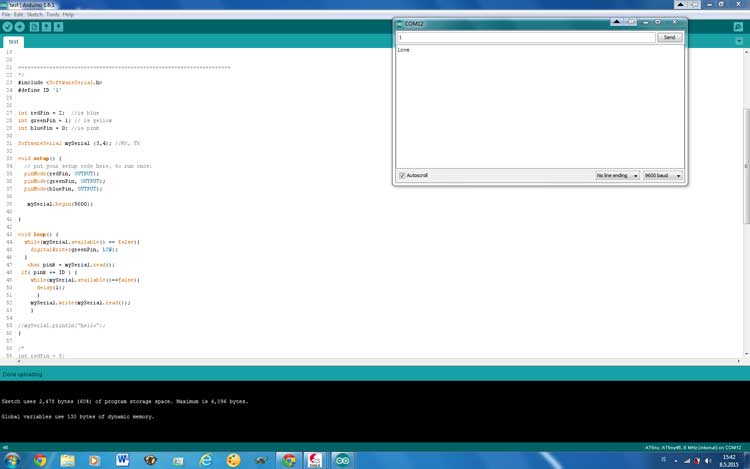Click the editor horizontal scrollbar
Image resolution: width=750 pixels, height=469 pixels.
(x=378, y=361)
